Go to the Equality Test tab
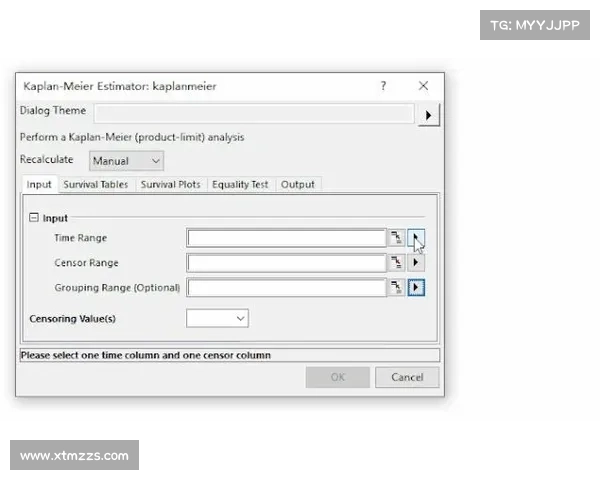The width and height of the screenshot is (600, 480). pos(240,185)
